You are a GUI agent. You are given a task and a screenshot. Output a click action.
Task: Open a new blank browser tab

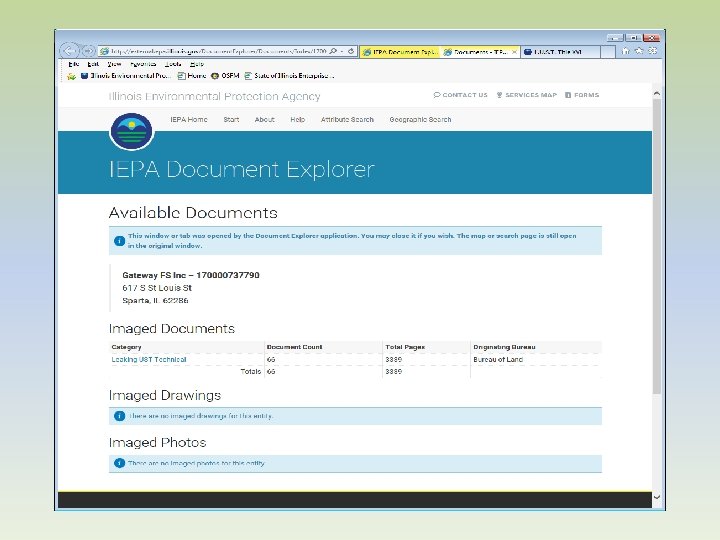[608, 52]
